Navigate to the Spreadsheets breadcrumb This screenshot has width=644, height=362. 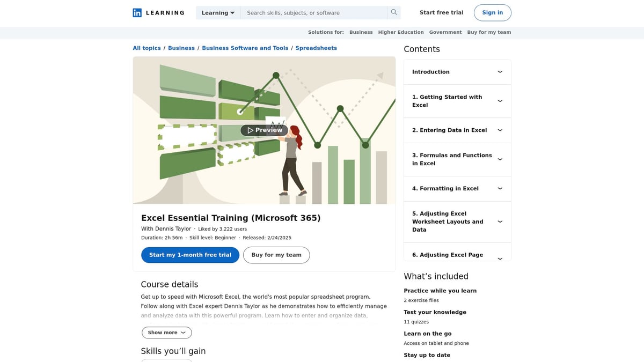(316, 48)
